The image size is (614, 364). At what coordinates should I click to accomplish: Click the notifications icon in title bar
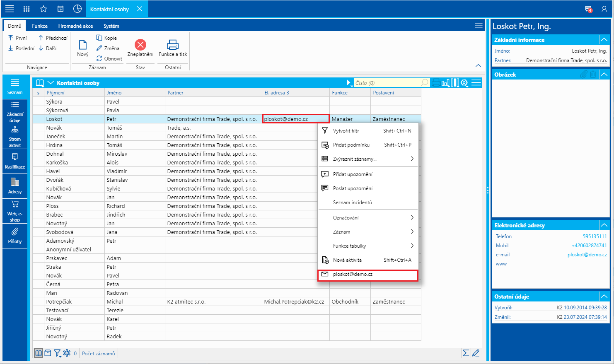pyautogui.click(x=588, y=9)
